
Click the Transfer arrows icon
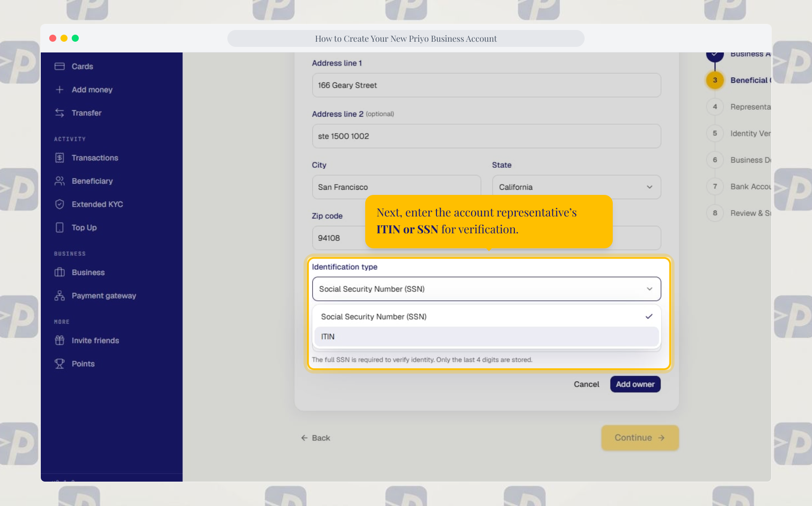coord(60,113)
